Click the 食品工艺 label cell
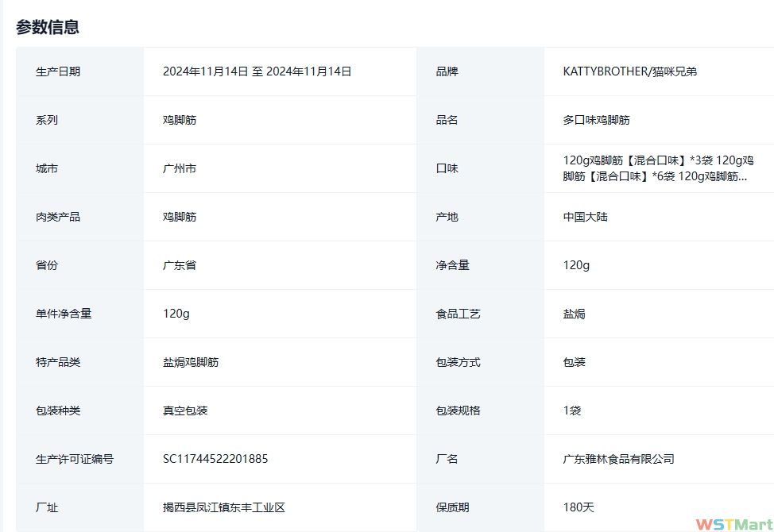This screenshot has width=774, height=532. coord(458,314)
